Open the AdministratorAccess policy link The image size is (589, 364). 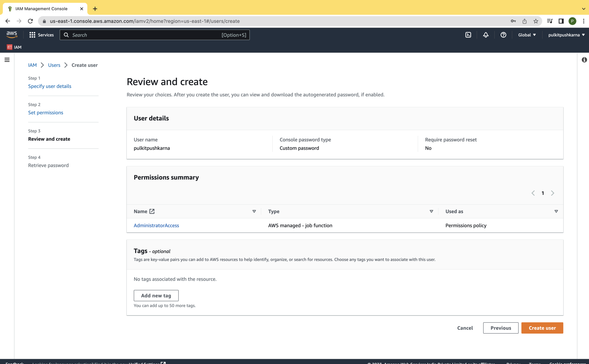click(156, 225)
